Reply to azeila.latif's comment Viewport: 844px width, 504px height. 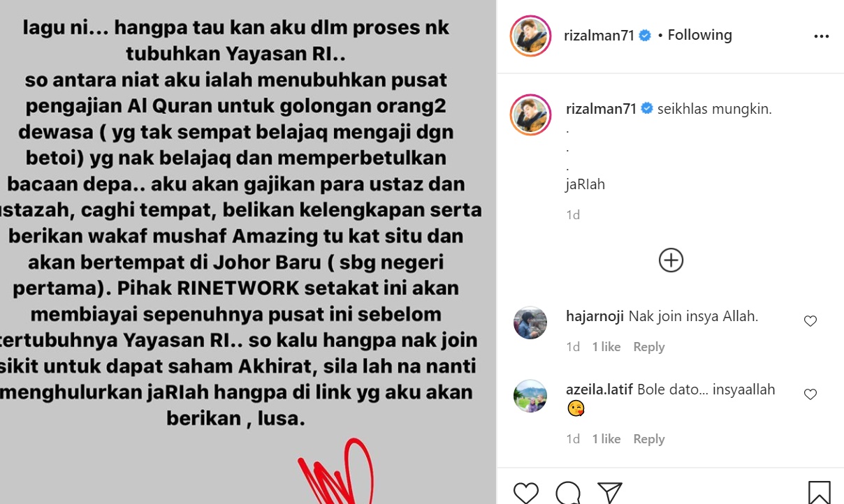click(x=648, y=439)
